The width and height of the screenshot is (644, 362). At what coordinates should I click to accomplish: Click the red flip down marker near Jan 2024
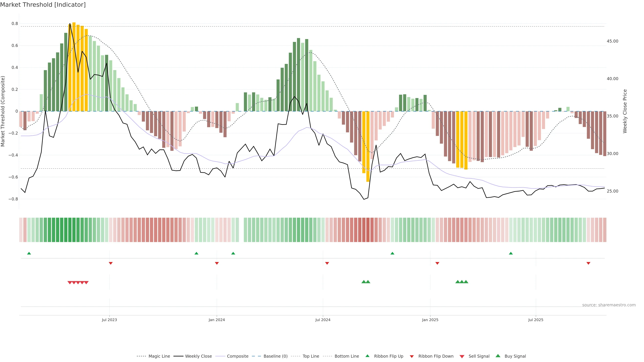(x=217, y=263)
